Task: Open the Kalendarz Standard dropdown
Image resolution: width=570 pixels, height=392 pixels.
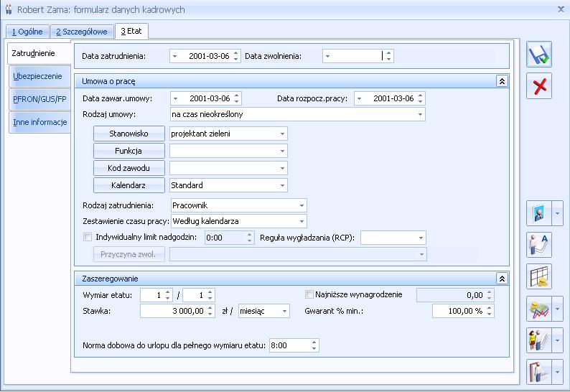Action: (x=282, y=185)
